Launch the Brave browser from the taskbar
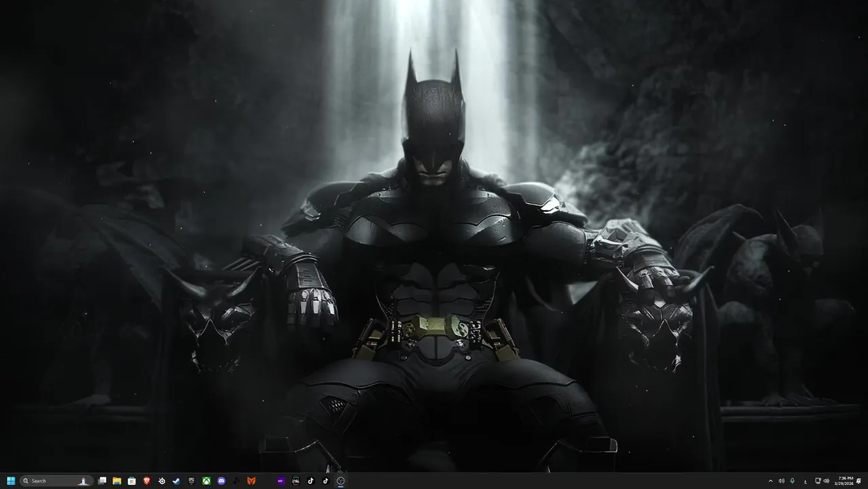This screenshot has width=868, height=489. click(147, 481)
